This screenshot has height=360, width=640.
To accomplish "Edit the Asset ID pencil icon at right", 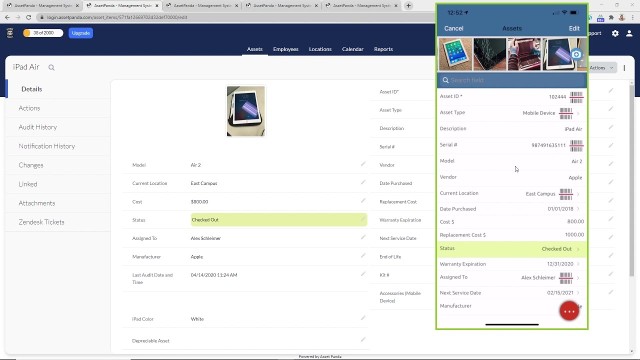I will pos(611,91).
